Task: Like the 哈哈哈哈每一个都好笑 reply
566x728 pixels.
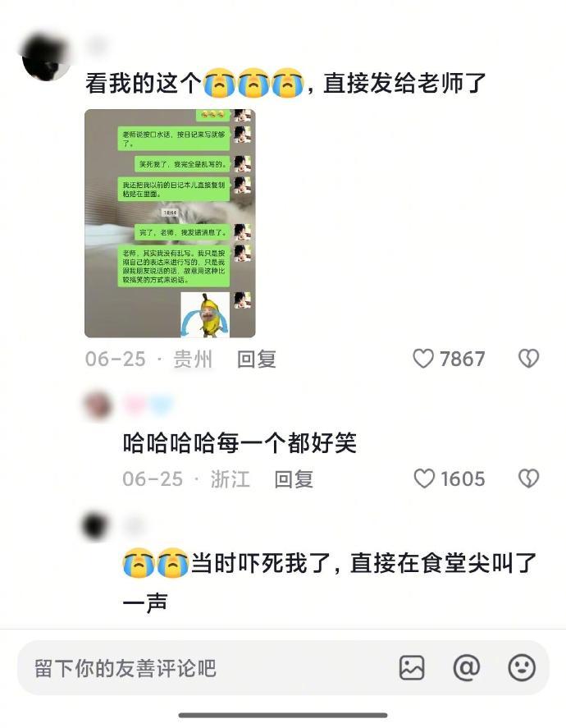Action: tap(423, 478)
